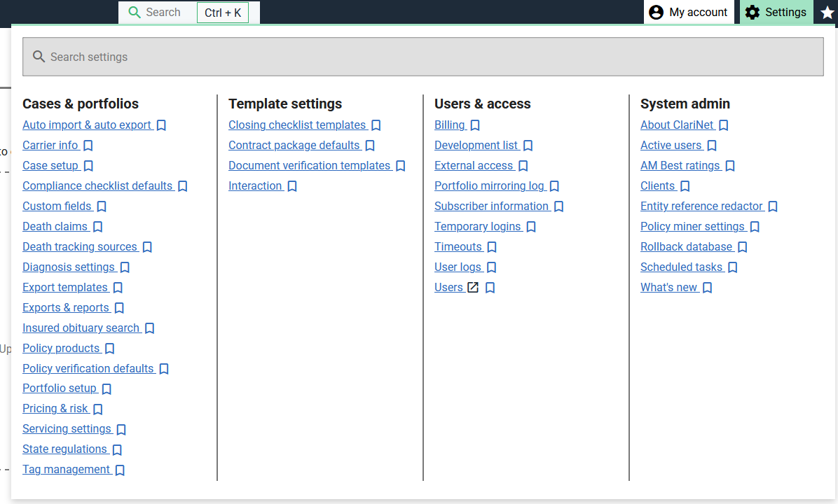This screenshot has width=838, height=504.
Task: Open the Pricing & risk link
Action: 55,408
